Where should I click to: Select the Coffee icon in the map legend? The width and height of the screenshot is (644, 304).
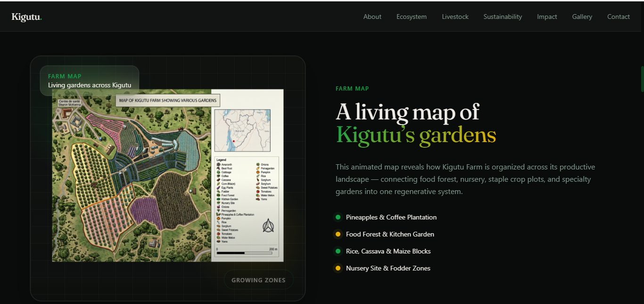[x=218, y=176]
